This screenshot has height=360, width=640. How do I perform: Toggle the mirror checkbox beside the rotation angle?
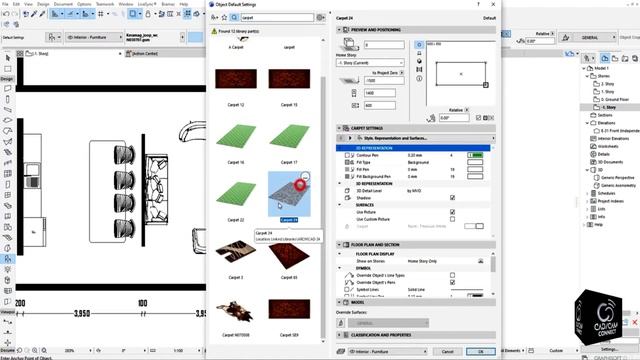478,118
